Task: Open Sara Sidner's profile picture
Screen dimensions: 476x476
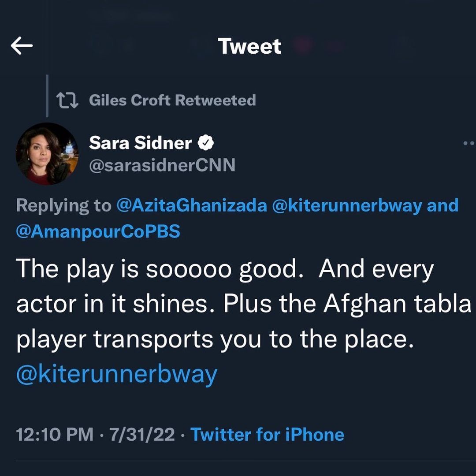Action: tap(47, 154)
